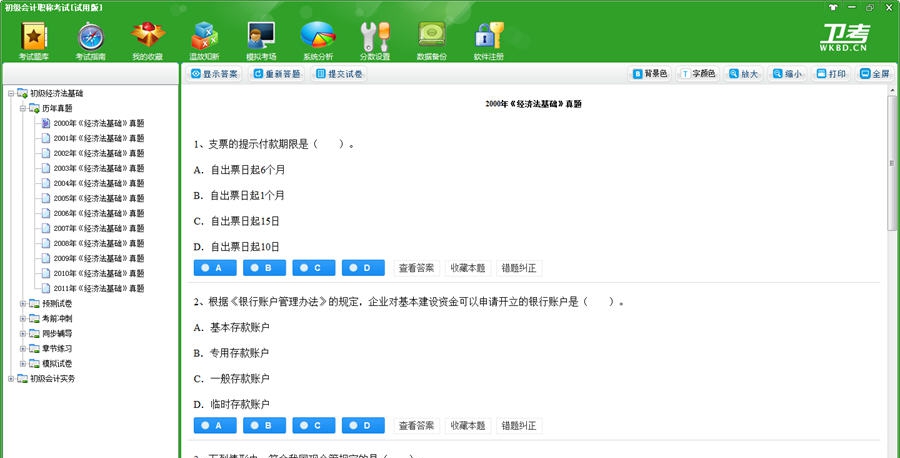Open 2007年《经济法基础》真题 in tree

[x=99, y=228]
